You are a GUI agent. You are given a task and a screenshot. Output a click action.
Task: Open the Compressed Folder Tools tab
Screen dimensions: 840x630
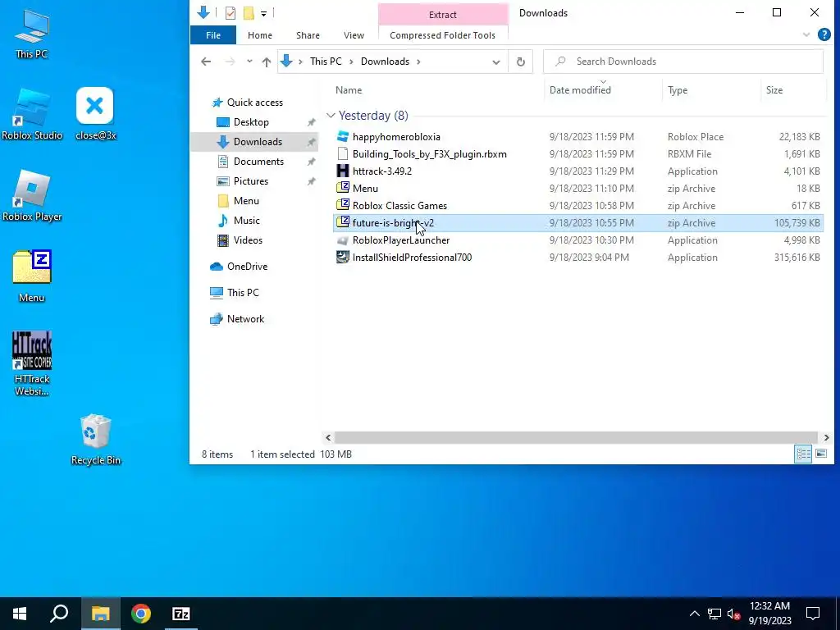[x=442, y=35]
